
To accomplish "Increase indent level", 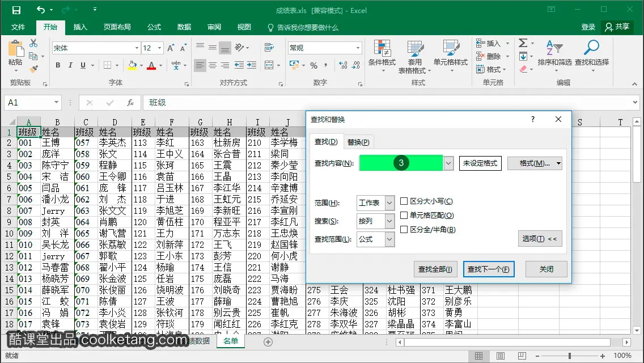I will click(x=252, y=65).
